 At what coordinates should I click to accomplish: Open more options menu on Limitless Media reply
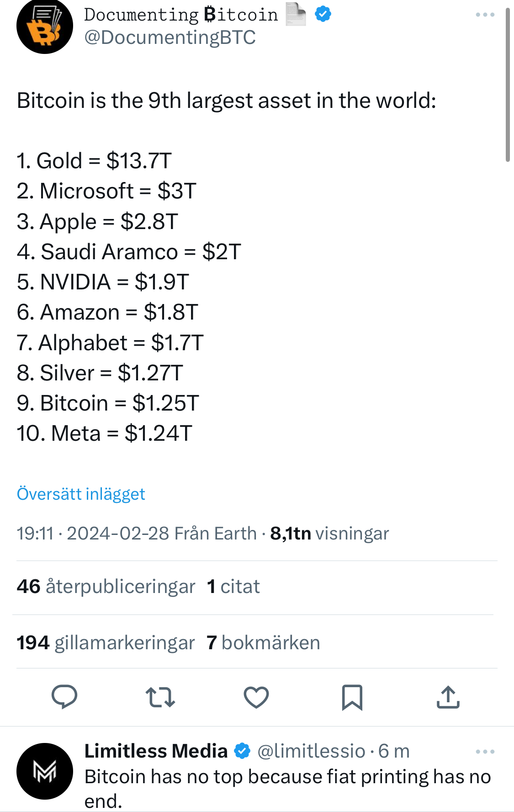coord(485,752)
